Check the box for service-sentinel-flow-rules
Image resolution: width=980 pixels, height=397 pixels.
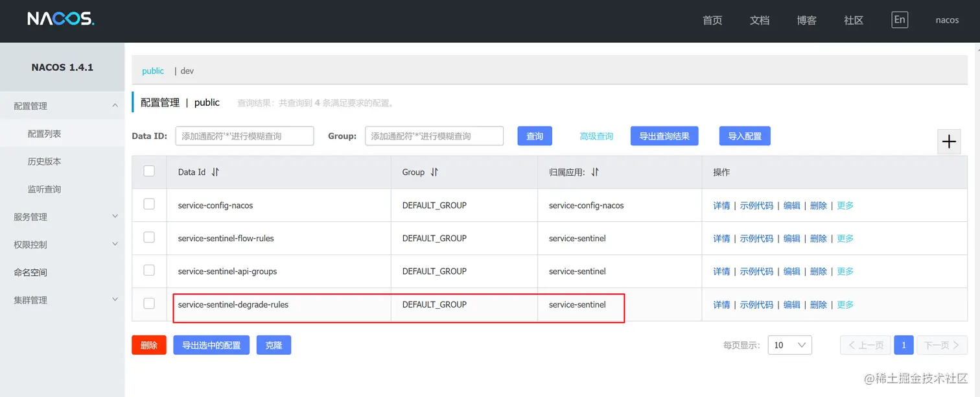[x=149, y=237]
